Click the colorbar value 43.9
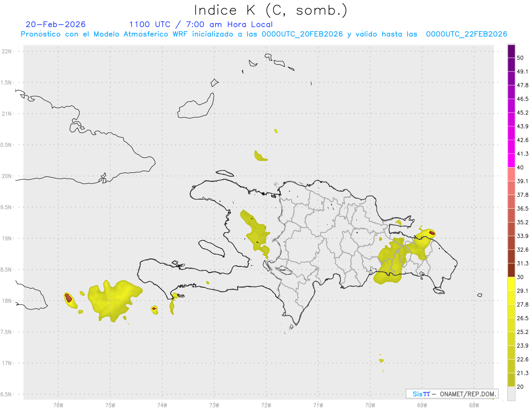The height and width of the screenshot is (411, 532). click(523, 126)
